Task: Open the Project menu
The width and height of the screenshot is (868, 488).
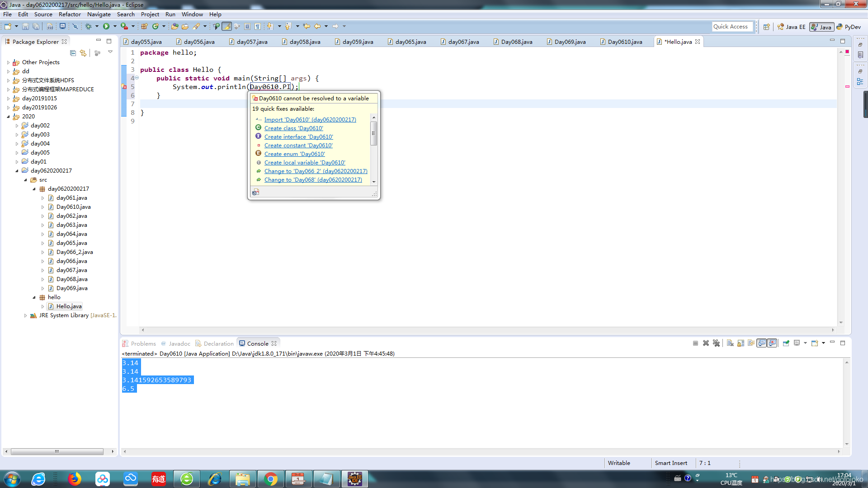Action: coord(150,14)
